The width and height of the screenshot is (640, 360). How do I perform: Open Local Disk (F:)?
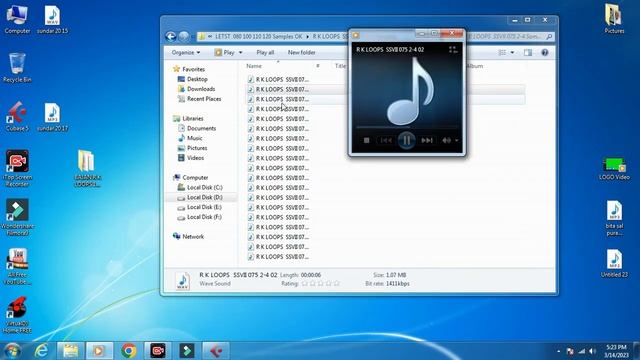tap(204, 217)
